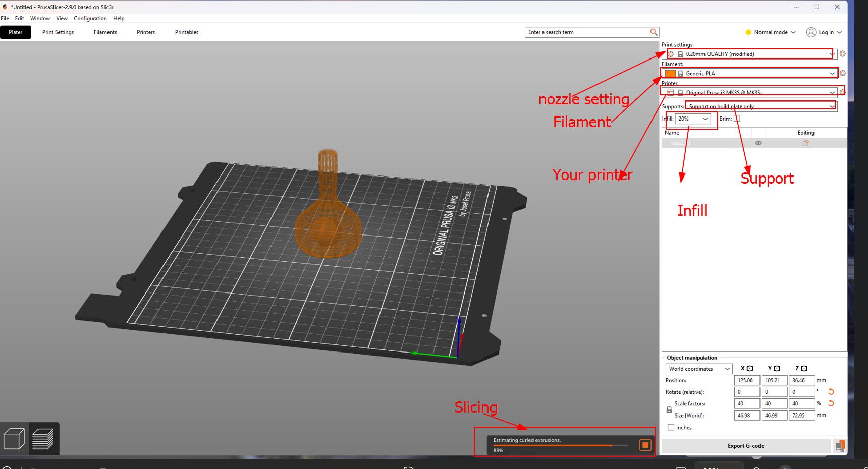Click the lock icon beside Generic PLA
The image size is (868, 469).
tap(680, 73)
